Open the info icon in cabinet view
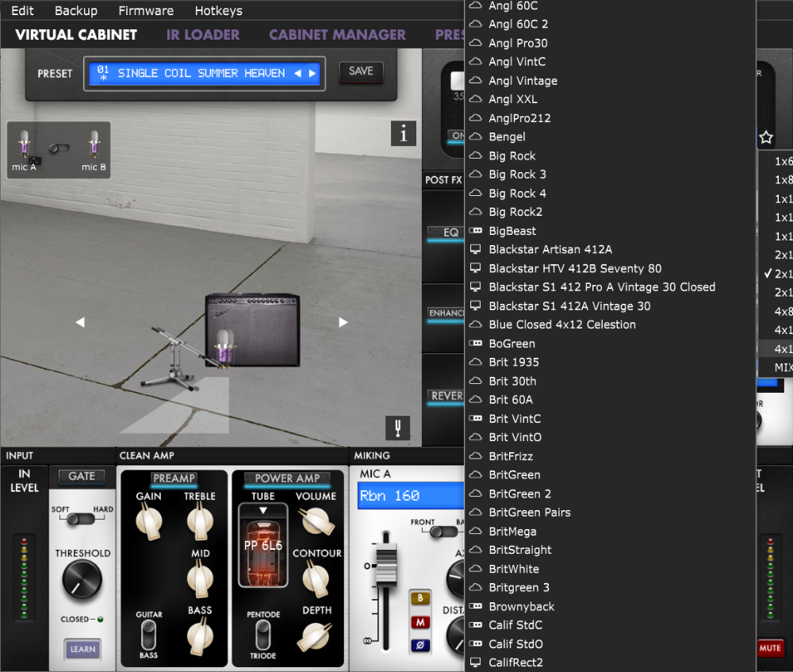This screenshot has width=793, height=672. (x=403, y=133)
